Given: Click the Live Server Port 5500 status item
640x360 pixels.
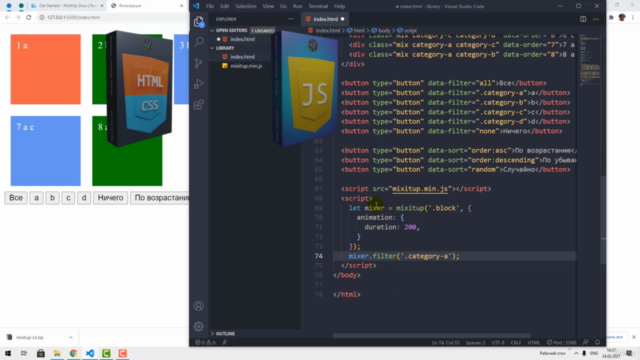Looking at the screenshot, I should [561, 342].
